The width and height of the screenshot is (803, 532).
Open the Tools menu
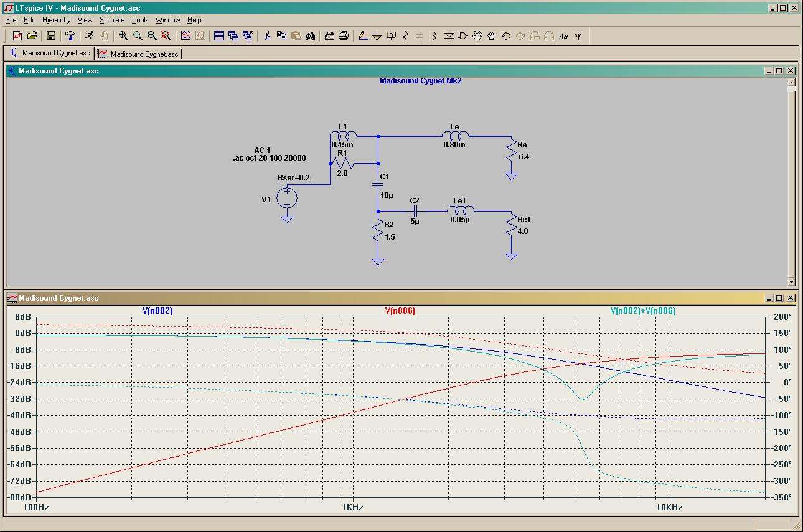pyautogui.click(x=140, y=20)
